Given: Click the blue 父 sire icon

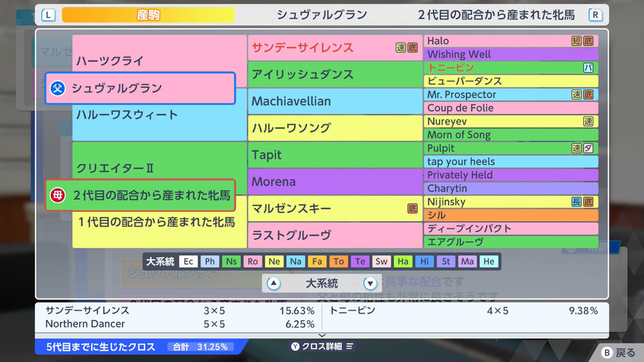Looking at the screenshot, I should point(57,88).
